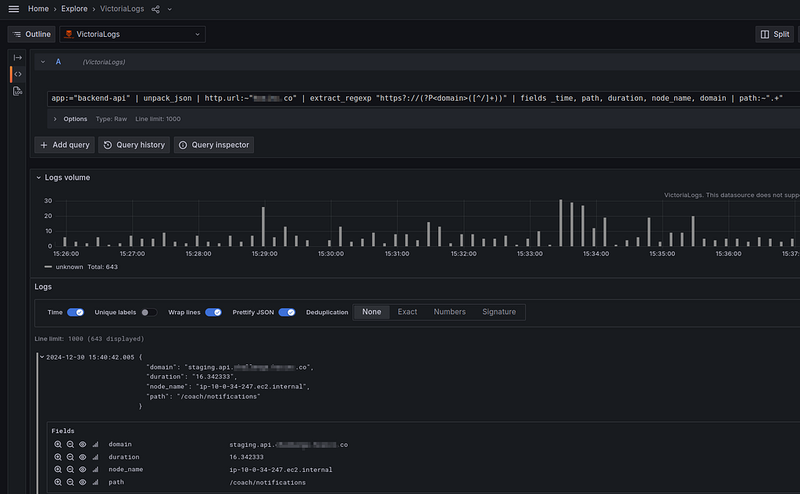This screenshot has height=494, width=800.
Task: Toggle the Time switch off
Action: pos(75,312)
